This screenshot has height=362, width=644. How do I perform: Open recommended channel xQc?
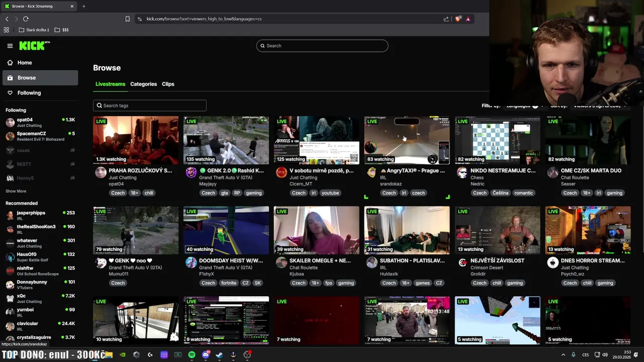point(40,299)
